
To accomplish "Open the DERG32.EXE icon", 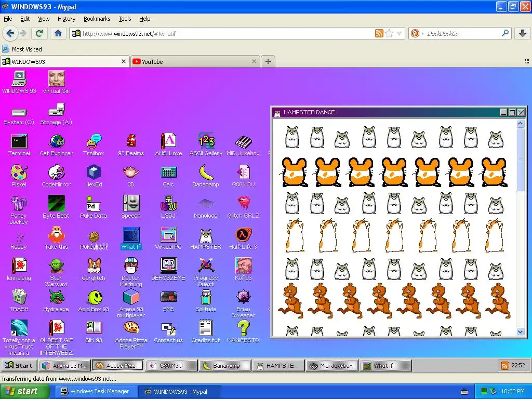I will coord(168,270).
